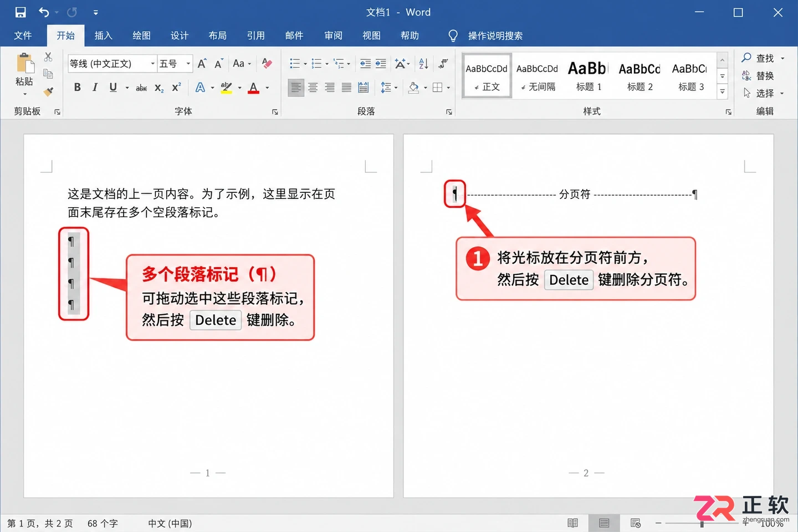Viewport: 798px width, 532px height.
Task: Sort paragraphs with the A-Z icon
Action: (x=423, y=64)
